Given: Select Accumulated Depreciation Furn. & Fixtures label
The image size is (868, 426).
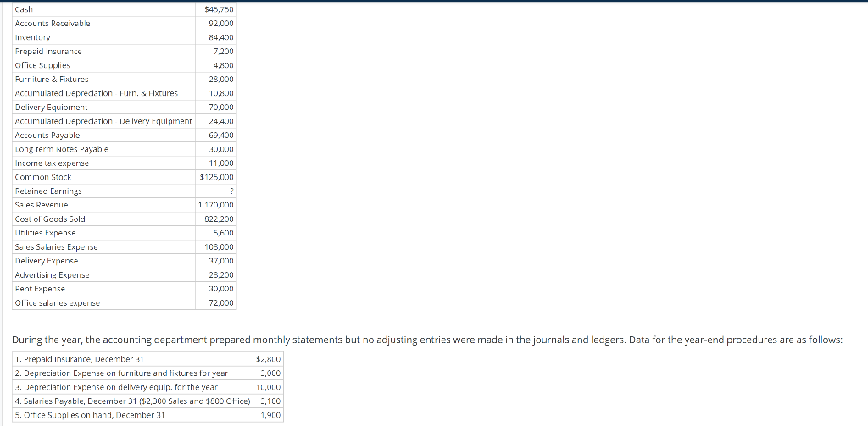Looking at the screenshot, I should tap(97, 93).
